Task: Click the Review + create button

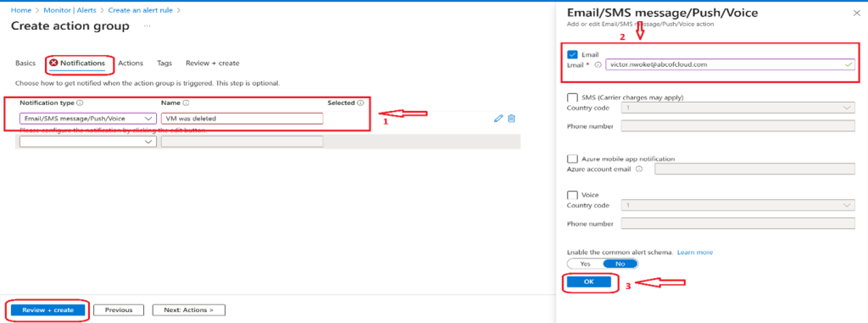Action: coord(48,309)
